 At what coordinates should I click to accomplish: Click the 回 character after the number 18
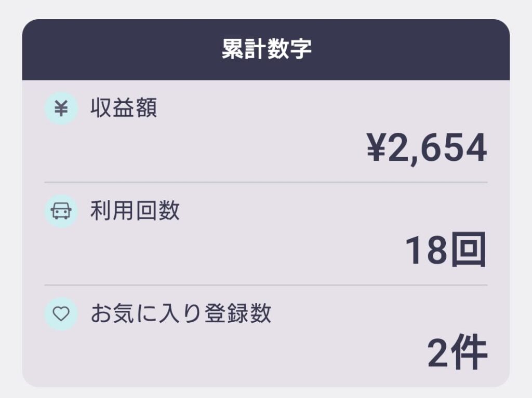tap(469, 251)
